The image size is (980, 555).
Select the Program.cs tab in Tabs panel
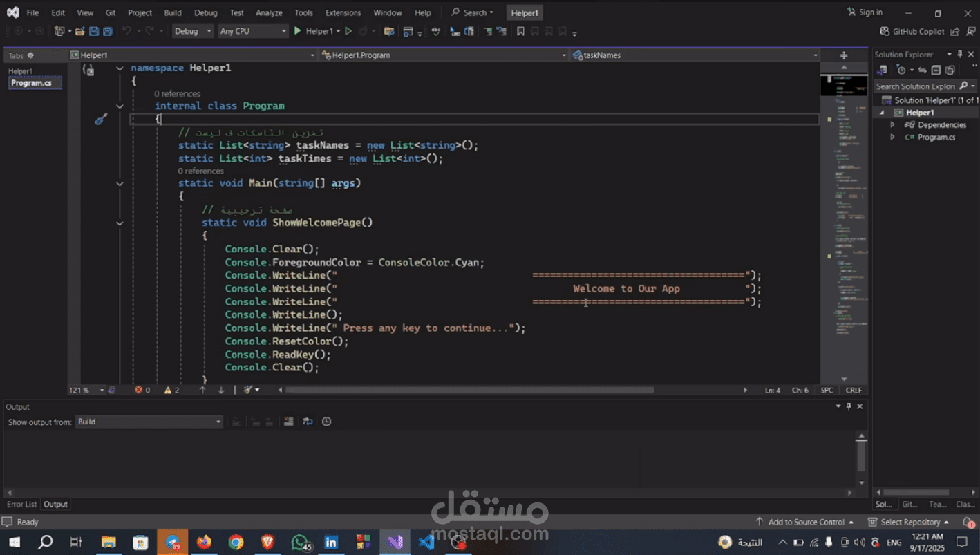pyautogui.click(x=35, y=83)
